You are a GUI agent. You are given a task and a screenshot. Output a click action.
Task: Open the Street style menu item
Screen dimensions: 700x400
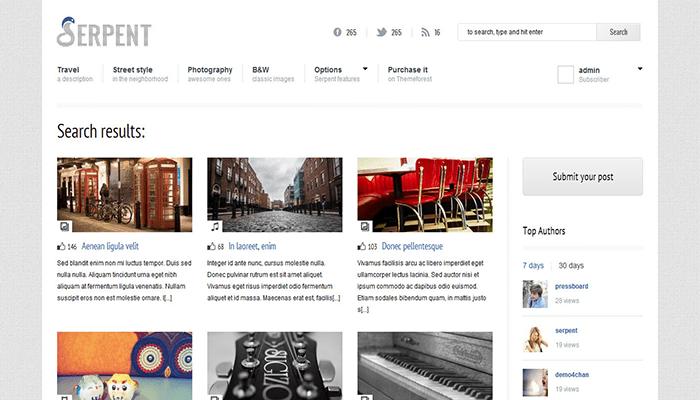click(140, 74)
